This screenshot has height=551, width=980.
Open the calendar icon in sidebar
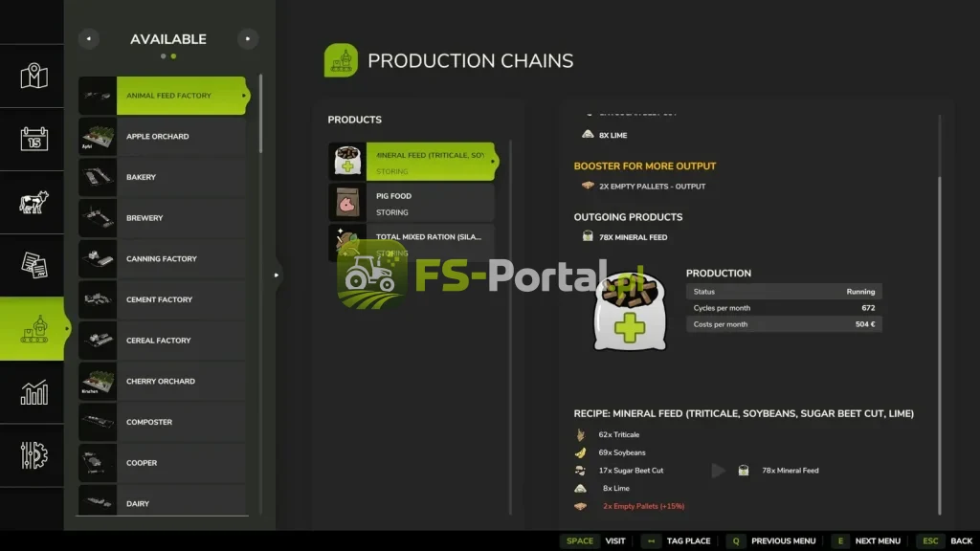(33, 139)
